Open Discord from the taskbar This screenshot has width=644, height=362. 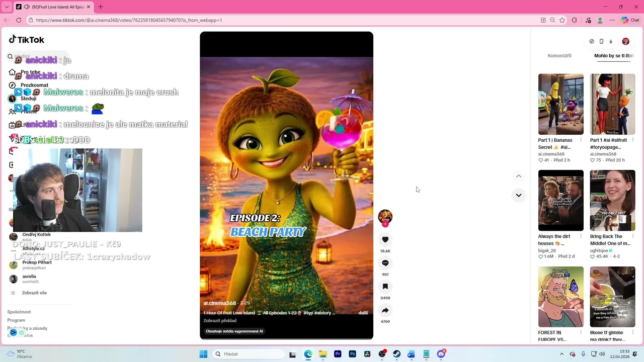441,354
